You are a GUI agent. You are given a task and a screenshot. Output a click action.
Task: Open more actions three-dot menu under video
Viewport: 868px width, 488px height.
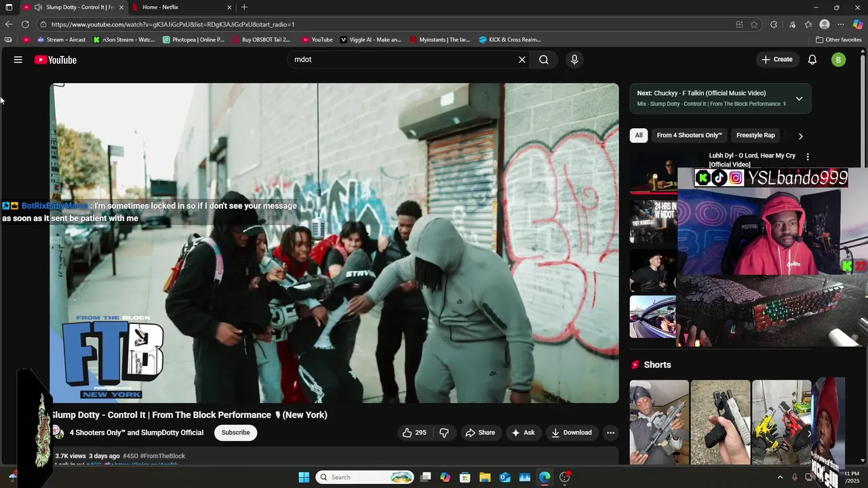point(610,432)
